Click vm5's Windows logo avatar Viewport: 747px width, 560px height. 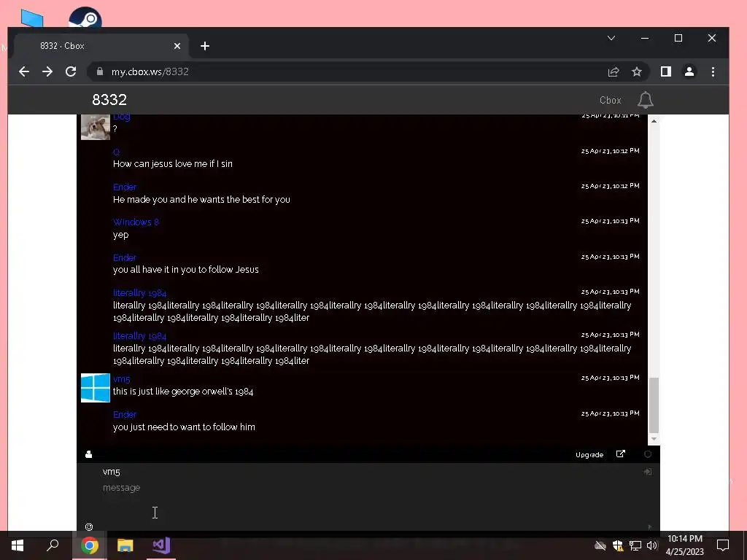point(96,388)
